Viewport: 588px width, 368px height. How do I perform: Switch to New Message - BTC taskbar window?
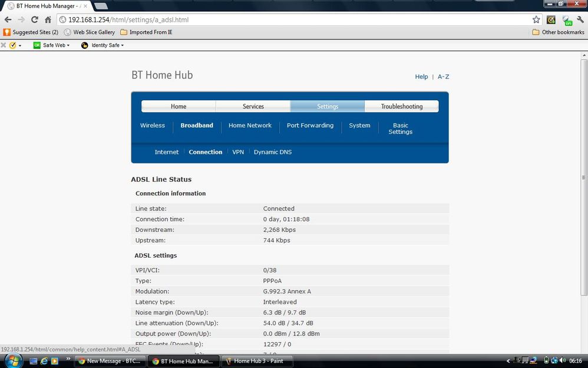(x=110, y=362)
